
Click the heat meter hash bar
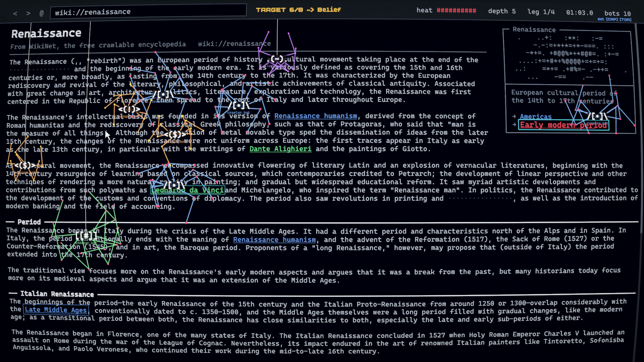pyautogui.click(x=456, y=10)
